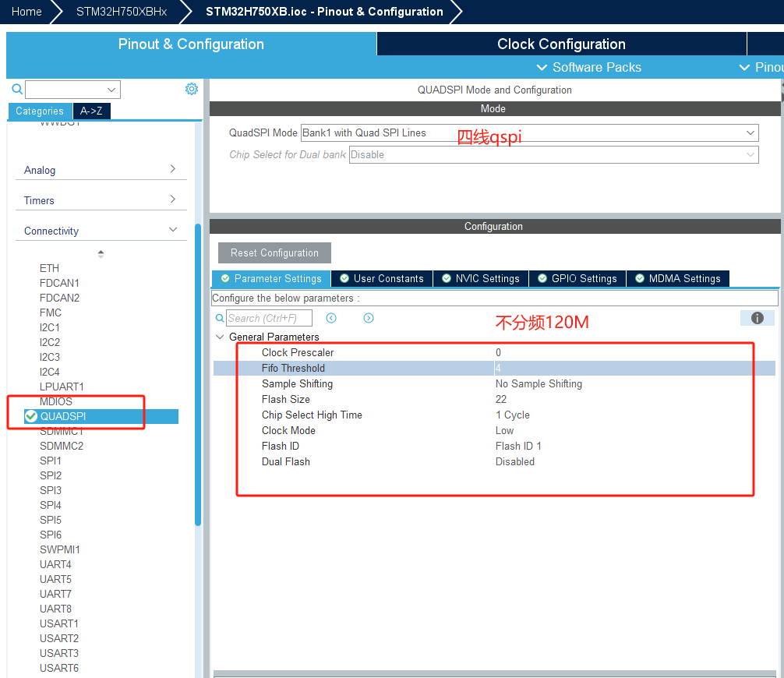Click the magnifier icon beside the category search
This screenshot has height=678, width=784.
point(17,89)
